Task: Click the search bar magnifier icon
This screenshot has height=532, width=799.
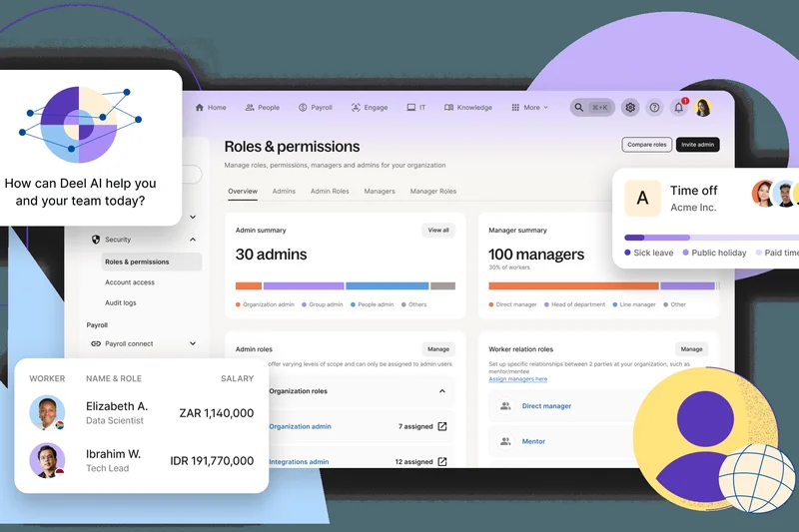Action: pyautogui.click(x=580, y=108)
